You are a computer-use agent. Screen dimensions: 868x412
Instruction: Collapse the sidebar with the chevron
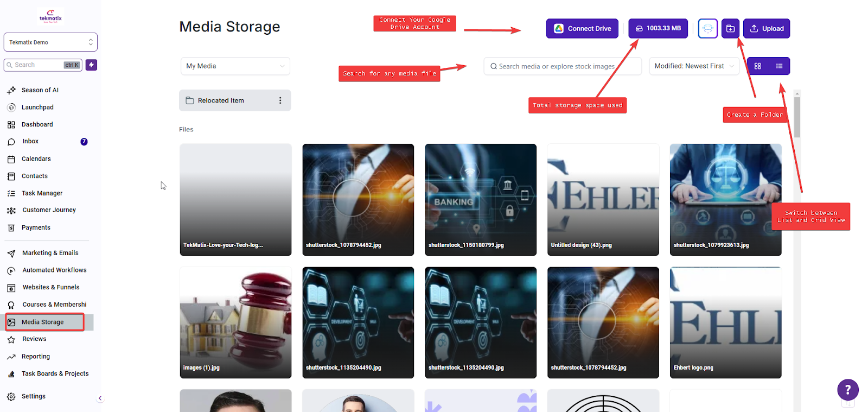(x=100, y=398)
